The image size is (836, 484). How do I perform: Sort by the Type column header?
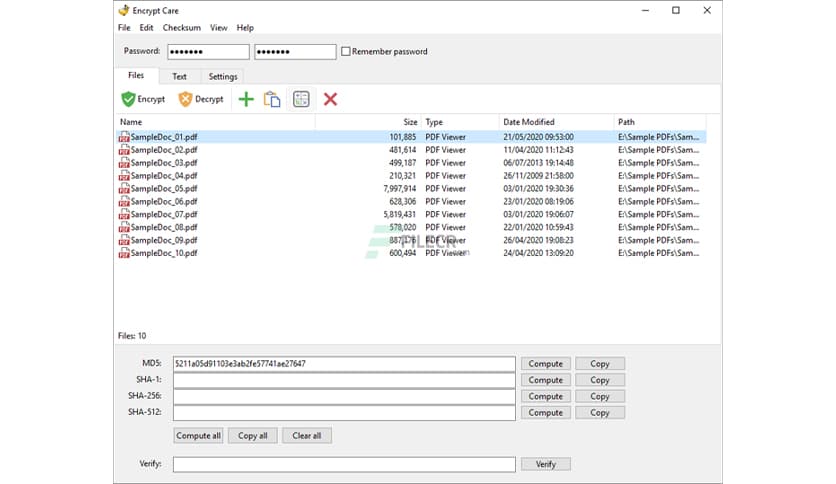460,122
